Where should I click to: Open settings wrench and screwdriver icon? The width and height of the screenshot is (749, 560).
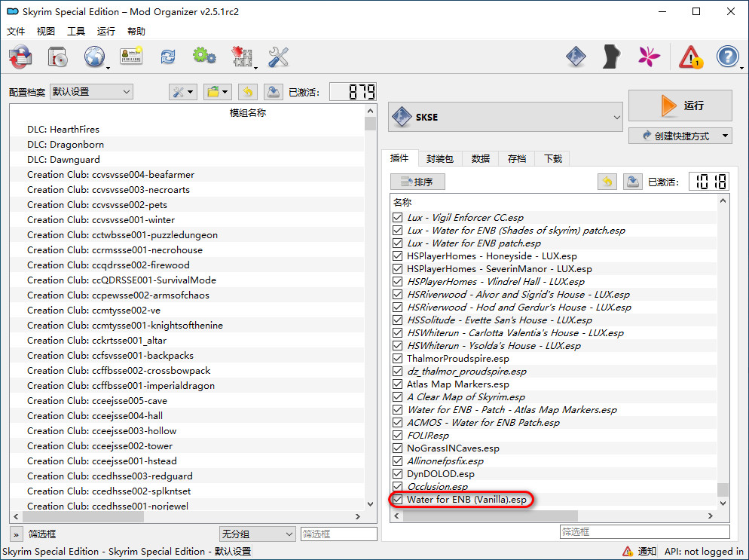279,57
